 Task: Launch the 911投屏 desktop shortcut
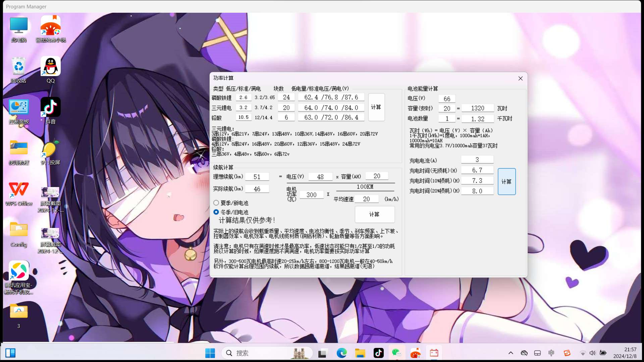coord(51,152)
